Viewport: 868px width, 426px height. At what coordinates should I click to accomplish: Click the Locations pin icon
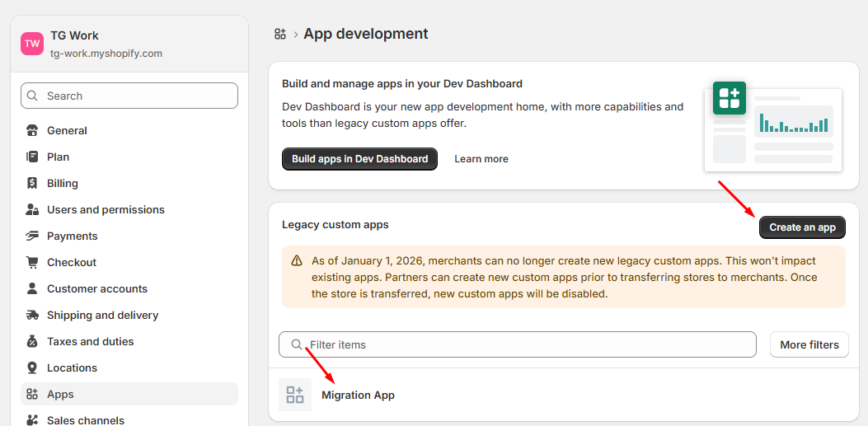pos(32,367)
